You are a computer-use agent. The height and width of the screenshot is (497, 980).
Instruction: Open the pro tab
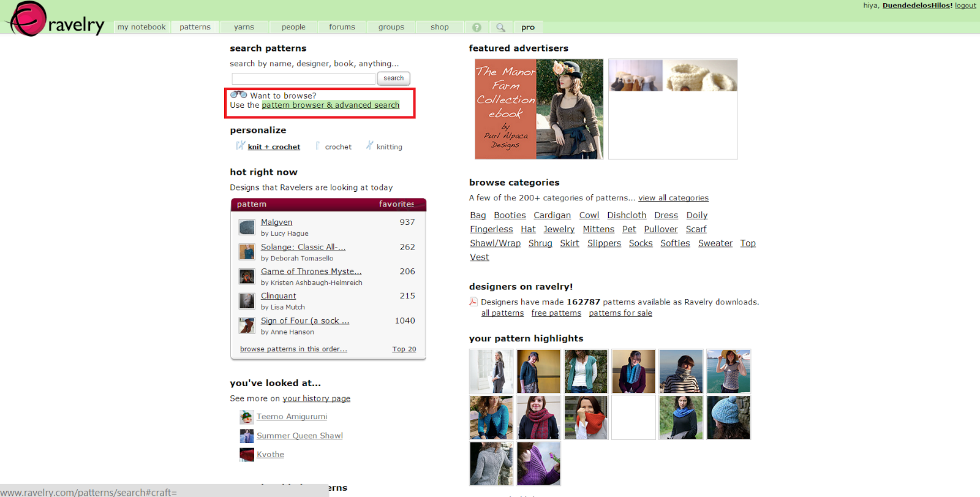point(528,28)
